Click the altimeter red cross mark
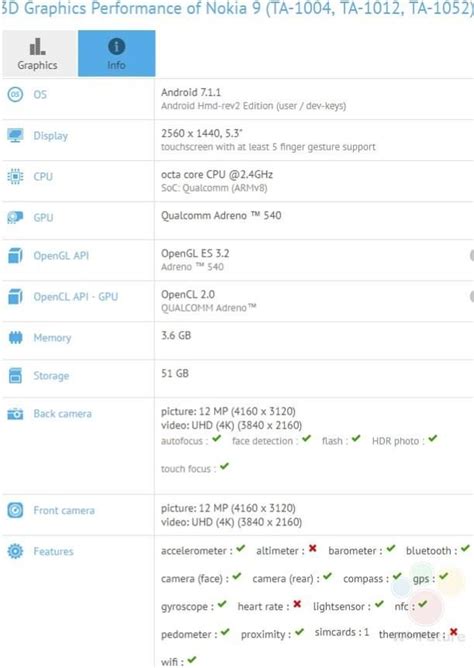 coord(313,548)
